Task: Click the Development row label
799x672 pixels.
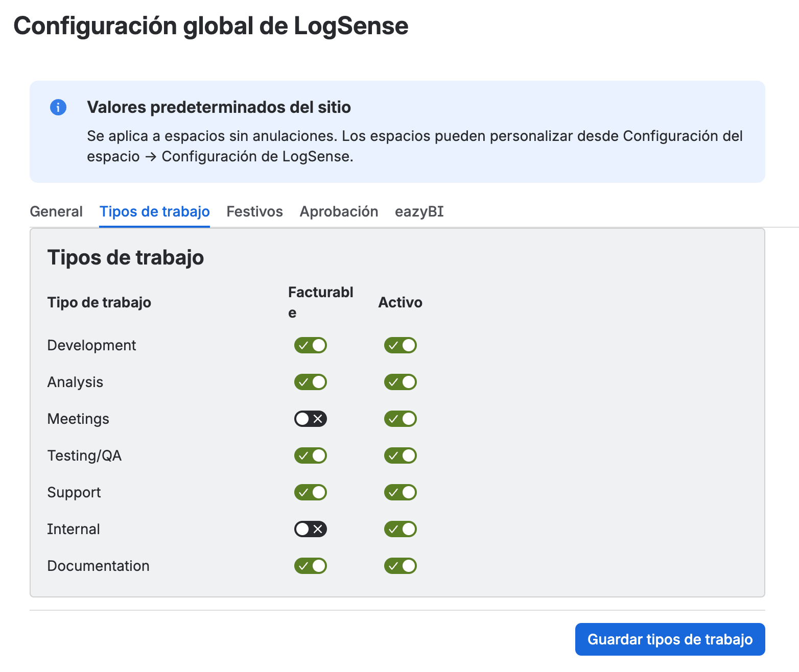Action: 91,345
